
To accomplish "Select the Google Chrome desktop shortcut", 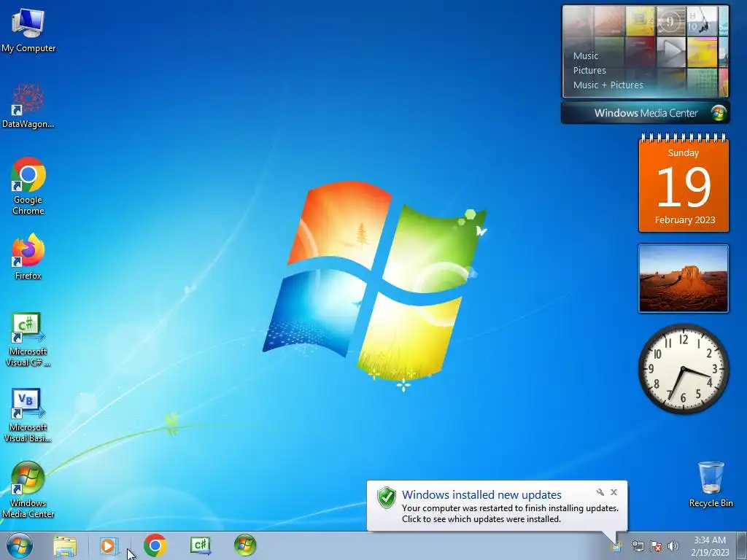I will 28,186.
